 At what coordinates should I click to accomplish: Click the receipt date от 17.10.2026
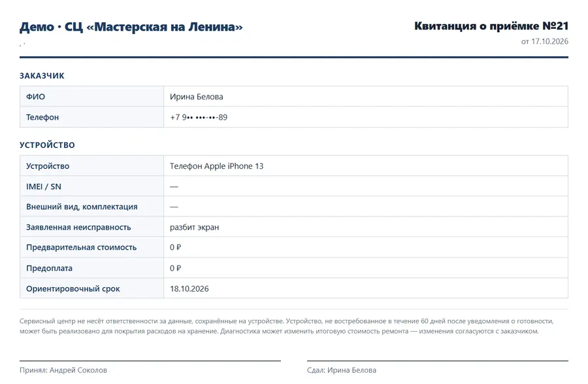pos(544,41)
